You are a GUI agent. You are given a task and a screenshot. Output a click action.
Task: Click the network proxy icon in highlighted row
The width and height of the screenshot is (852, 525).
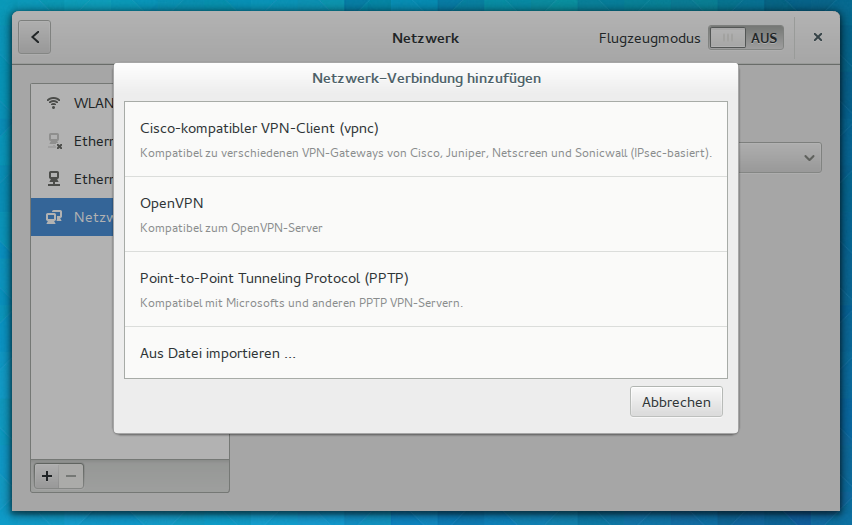(55, 217)
